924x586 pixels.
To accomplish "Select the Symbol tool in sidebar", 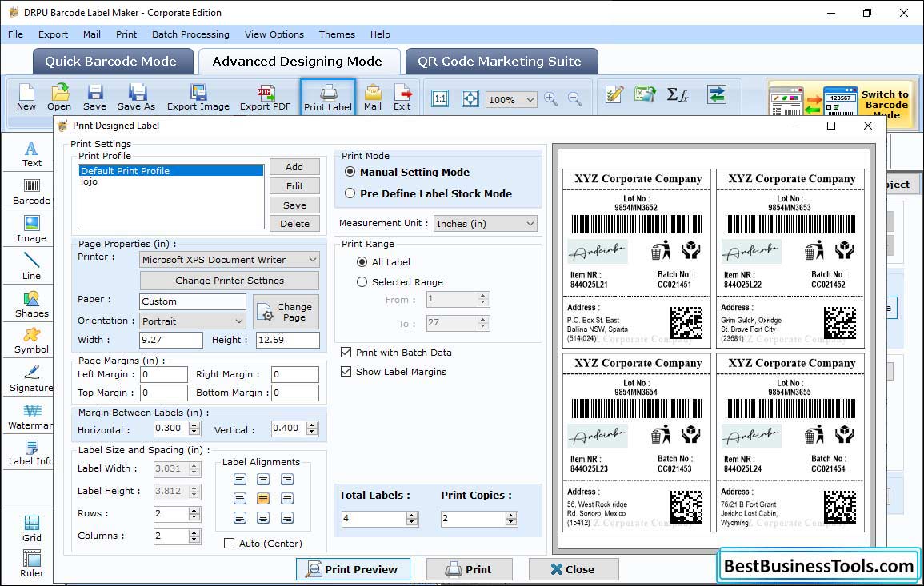I will click(x=31, y=341).
